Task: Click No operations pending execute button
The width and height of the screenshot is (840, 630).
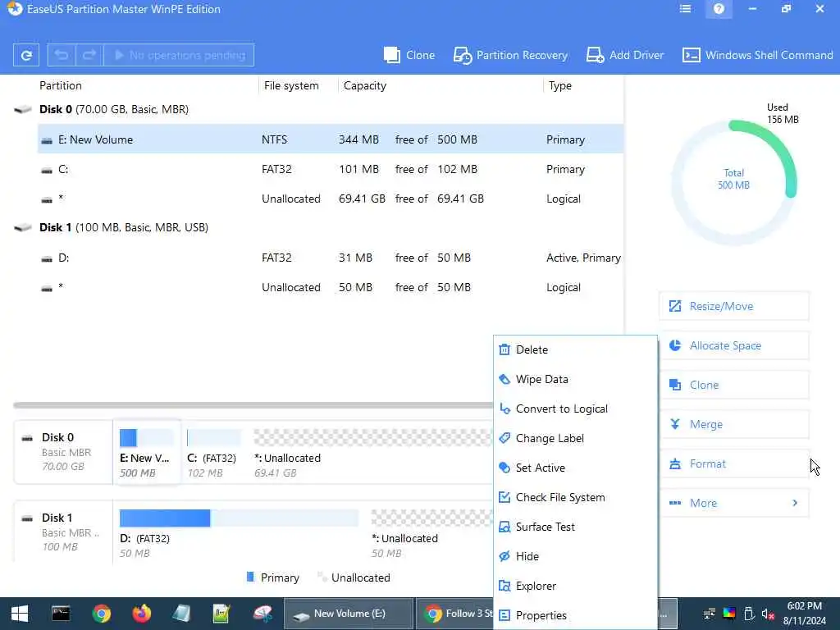Action: [179, 55]
